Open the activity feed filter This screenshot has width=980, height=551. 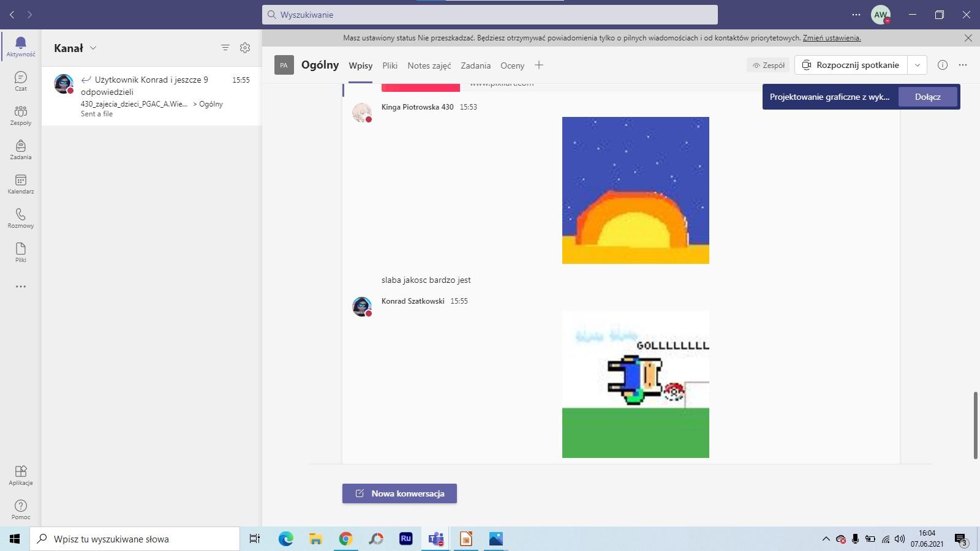[x=225, y=48]
